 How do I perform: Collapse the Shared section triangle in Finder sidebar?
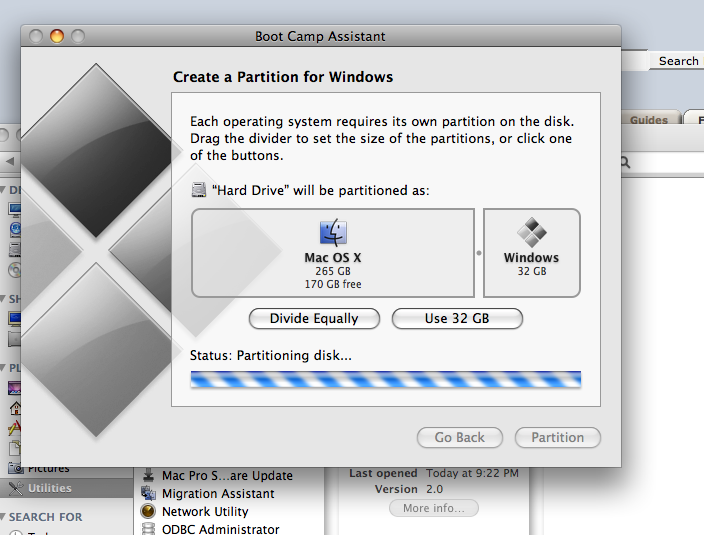[3, 298]
